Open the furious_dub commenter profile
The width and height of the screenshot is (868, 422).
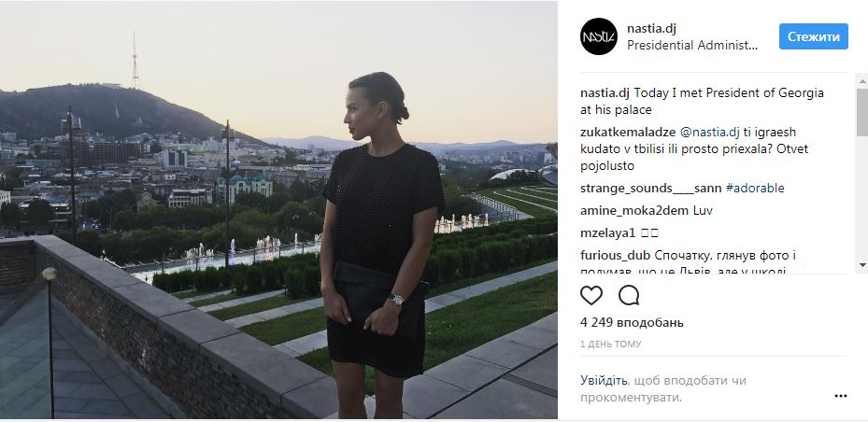[x=616, y=256]
